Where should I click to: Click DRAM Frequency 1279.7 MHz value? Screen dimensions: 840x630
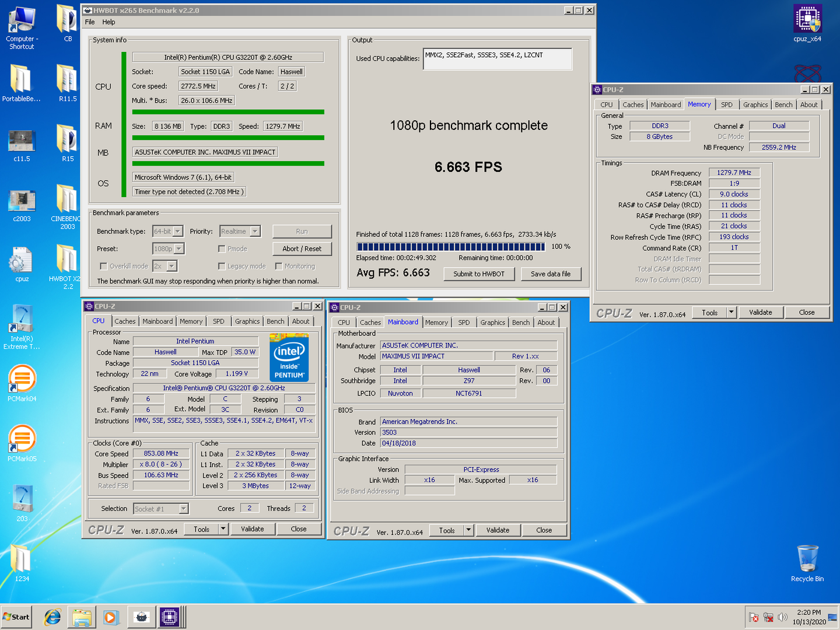click(x=734, y=173)
